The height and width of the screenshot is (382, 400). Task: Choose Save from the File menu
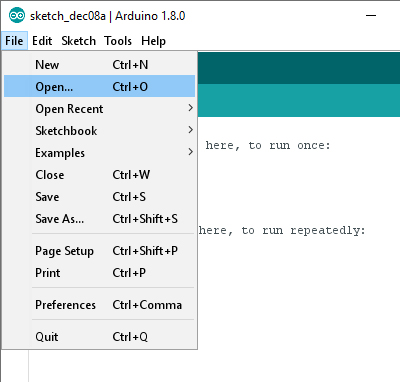point(99,197)
